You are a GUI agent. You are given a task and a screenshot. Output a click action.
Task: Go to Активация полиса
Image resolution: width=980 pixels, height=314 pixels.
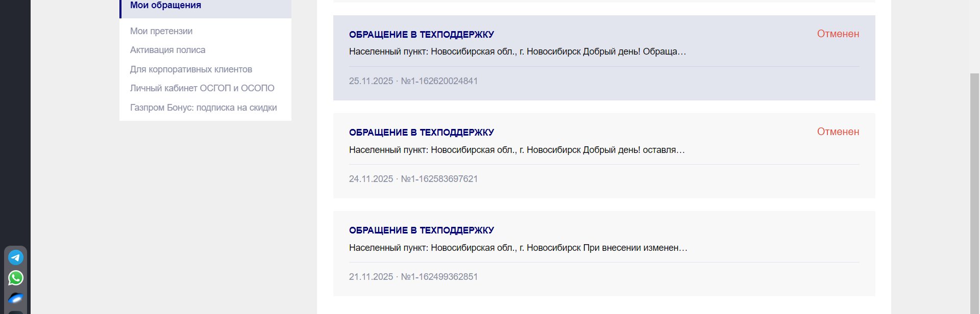click(167, 50)
